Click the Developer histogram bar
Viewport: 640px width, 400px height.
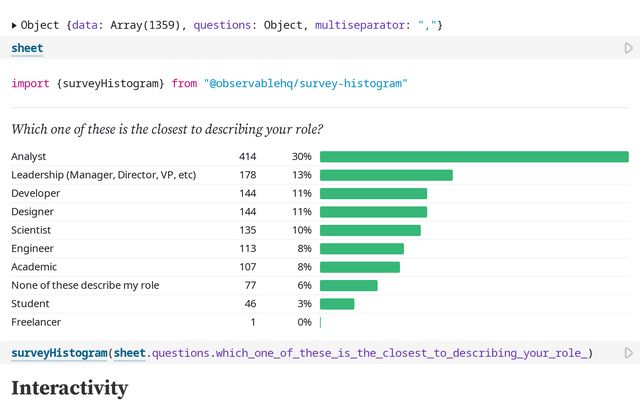pyautogui.click(x=373, y=193)
